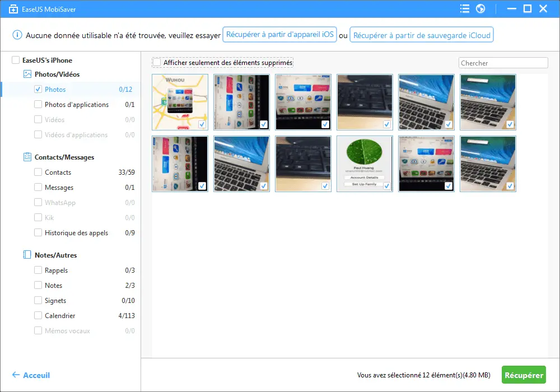Open the list menu icon in title bar

465,8
